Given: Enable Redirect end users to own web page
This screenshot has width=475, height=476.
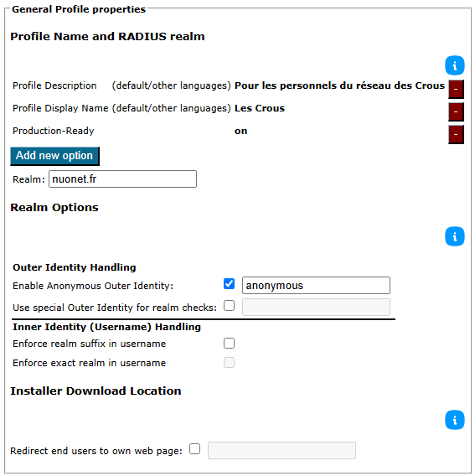Looking at the screenshot, I should pyautogui.click(x=194, y=449).
